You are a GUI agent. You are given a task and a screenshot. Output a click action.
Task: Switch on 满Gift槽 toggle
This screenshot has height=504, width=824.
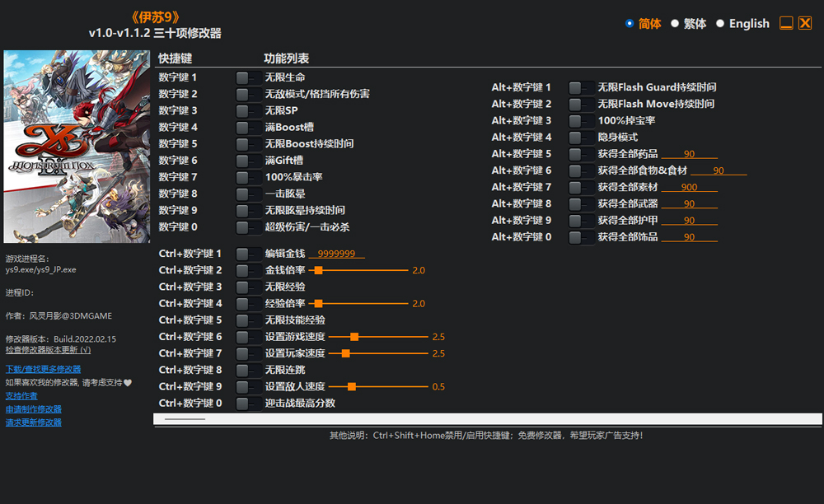tap(248, 161)
